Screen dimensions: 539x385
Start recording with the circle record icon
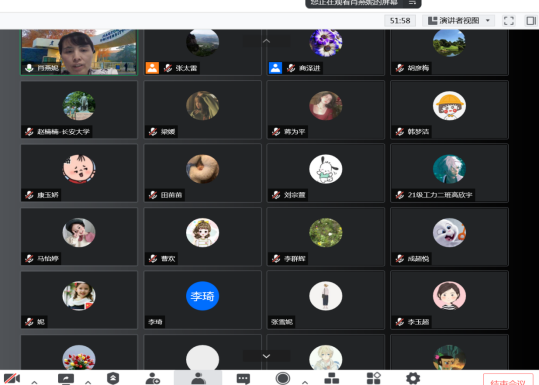[x=283, y=378]
